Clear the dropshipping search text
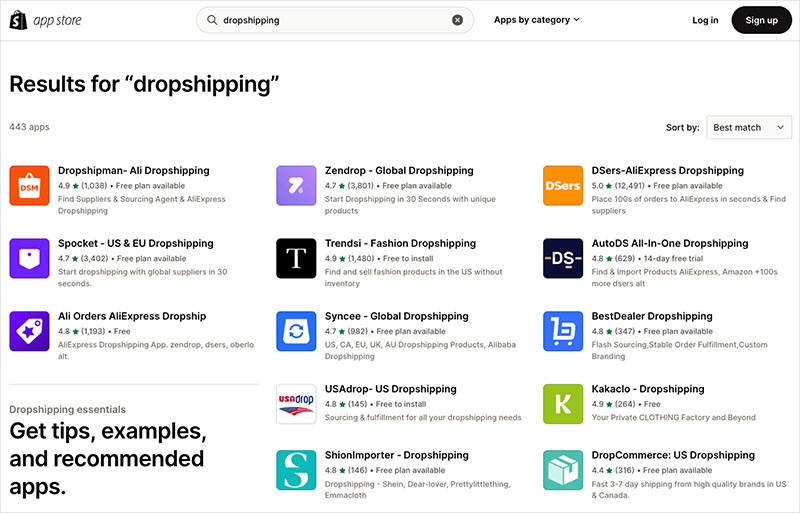800x513 pixels. (458, 20)
